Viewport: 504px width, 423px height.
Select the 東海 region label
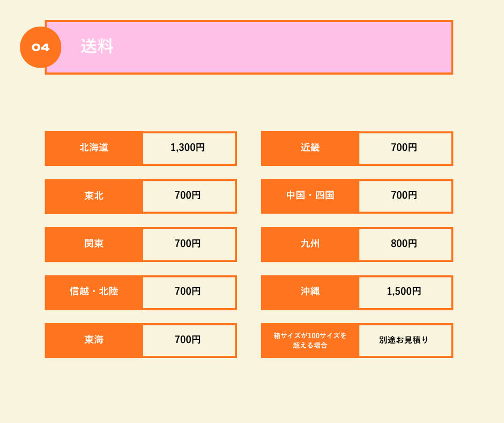pos(94,340)
